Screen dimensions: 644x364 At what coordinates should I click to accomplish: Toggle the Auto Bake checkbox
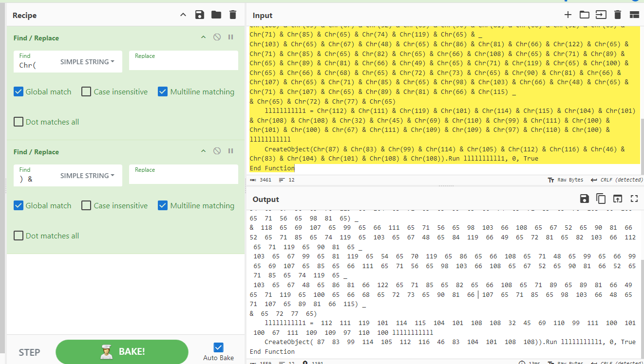click(219, 347)
